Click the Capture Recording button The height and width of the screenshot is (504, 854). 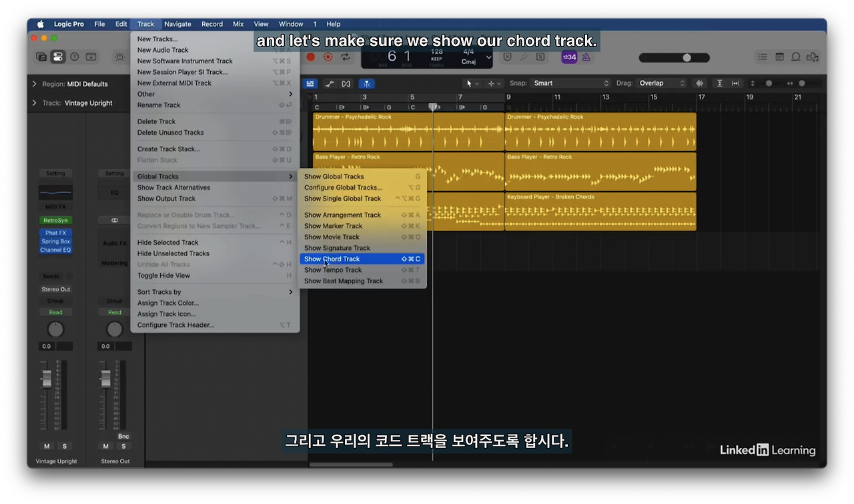coord(328,57)
